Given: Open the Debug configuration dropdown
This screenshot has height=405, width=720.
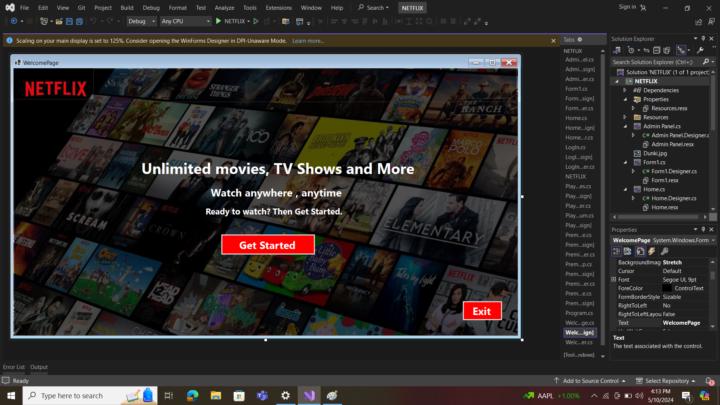Looking at the screenshot, I should coord(141,20).
